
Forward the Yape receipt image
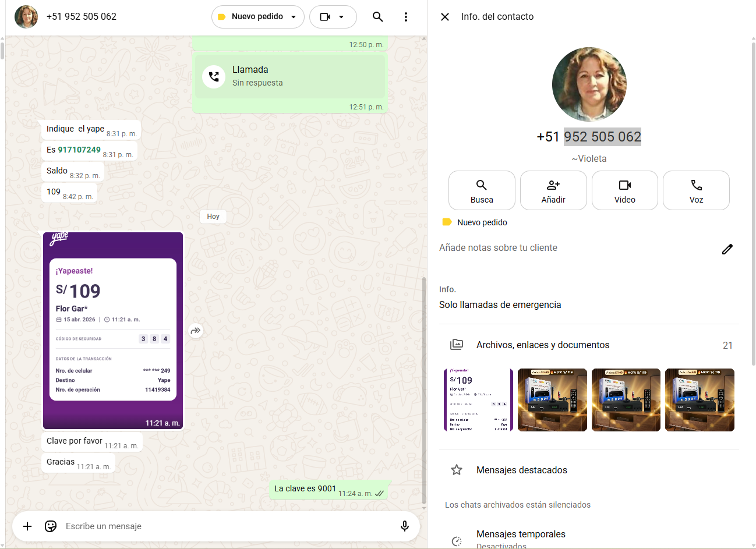(196, 331)
